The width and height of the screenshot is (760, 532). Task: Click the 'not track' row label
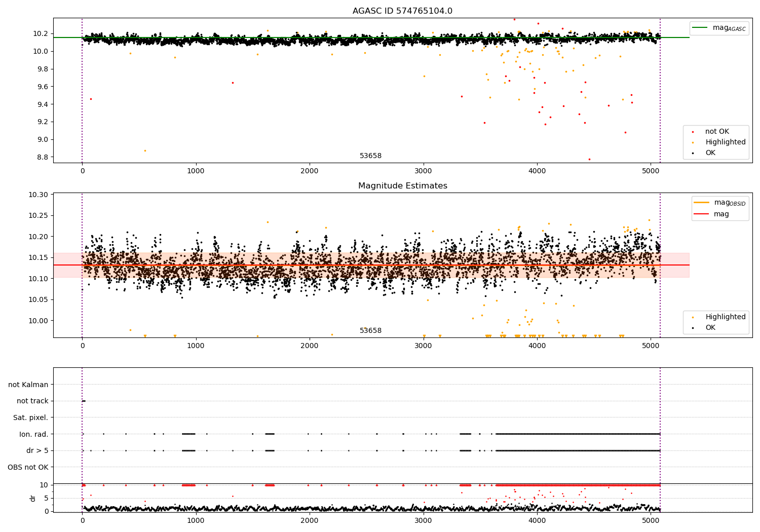tap(32, 401)
